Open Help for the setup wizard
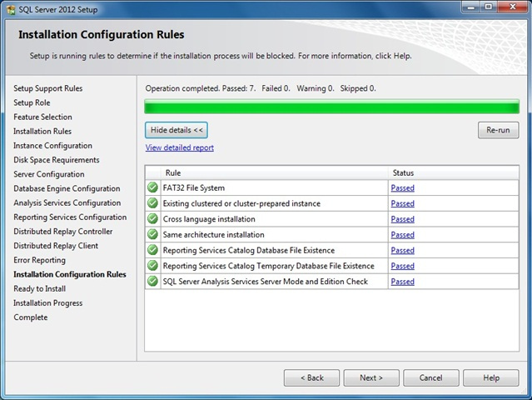Image resolution: width=532 pixels, height=400 pixels. tap(491, 377)
